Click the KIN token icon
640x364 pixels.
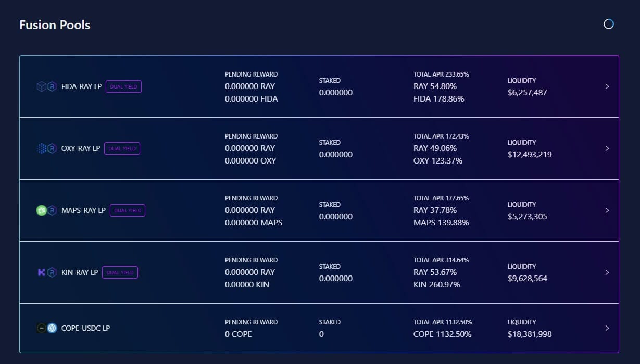click(x=42, y=272)
